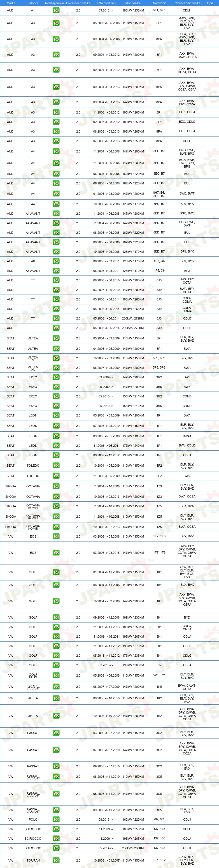Viewport: 219px width, 868px height.
Task: Click the production date 05.2014 ->
Action: [106, 848]
